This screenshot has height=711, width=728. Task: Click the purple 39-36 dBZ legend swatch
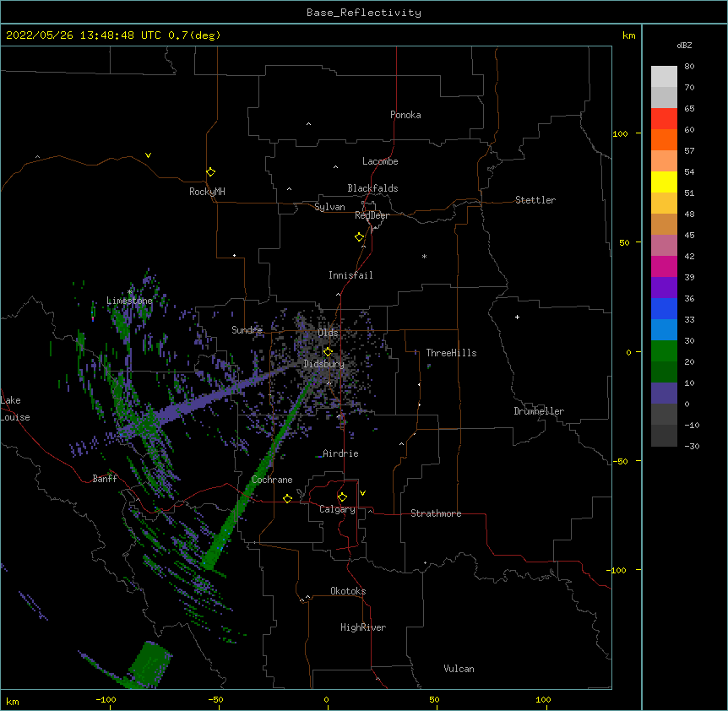tap(664, 288)
